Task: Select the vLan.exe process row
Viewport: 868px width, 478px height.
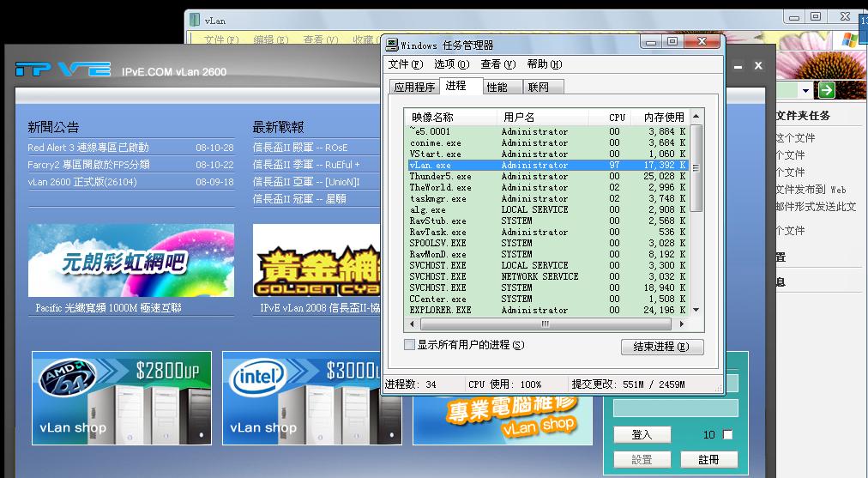Action: (x=547, y=165)
